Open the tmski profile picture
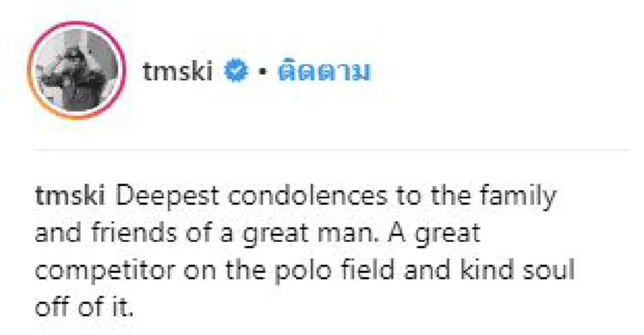Viewport: 644px width, 335px height. tap(77, 70)
